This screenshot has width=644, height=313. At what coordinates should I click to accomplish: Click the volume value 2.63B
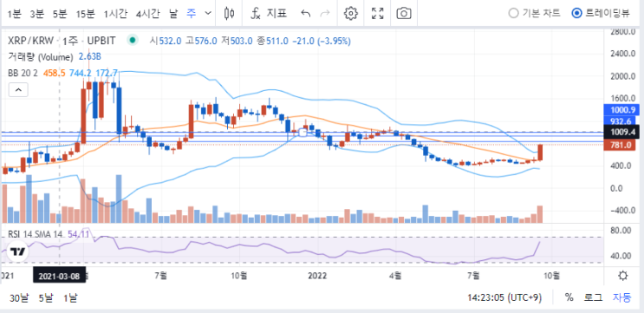89,56
